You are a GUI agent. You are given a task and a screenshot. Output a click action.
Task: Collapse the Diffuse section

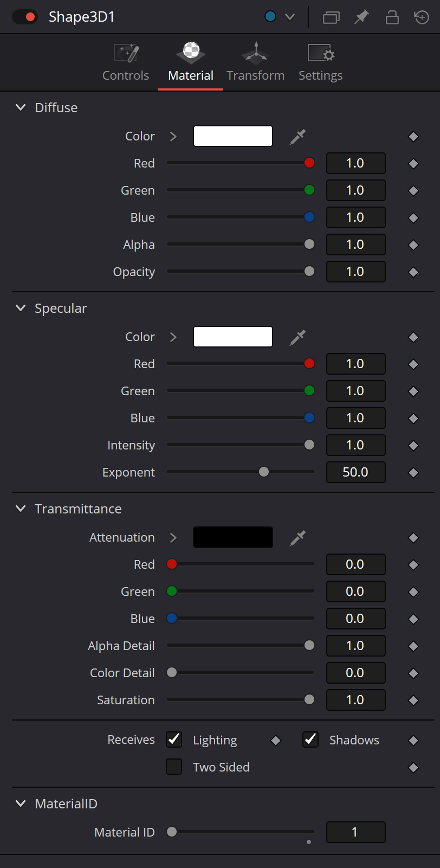click(x=21, y=107)
